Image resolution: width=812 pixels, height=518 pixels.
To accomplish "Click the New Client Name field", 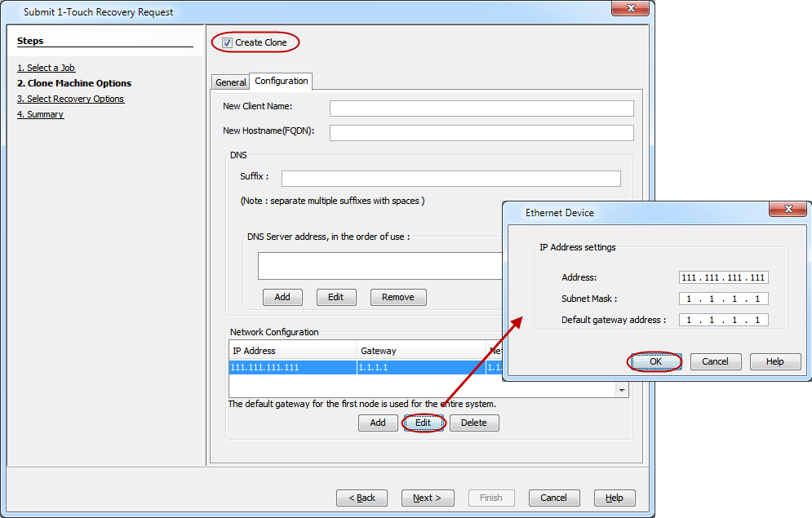I will tap(481, 108).
